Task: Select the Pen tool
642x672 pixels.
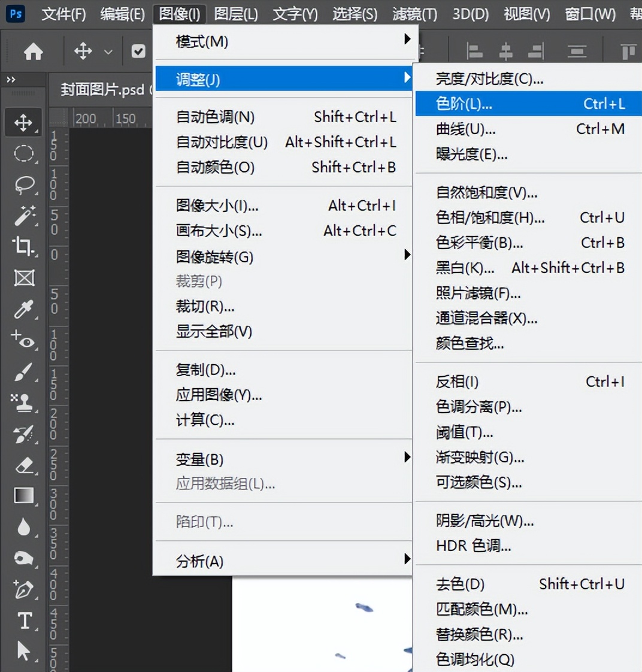Action: point(23,589)
